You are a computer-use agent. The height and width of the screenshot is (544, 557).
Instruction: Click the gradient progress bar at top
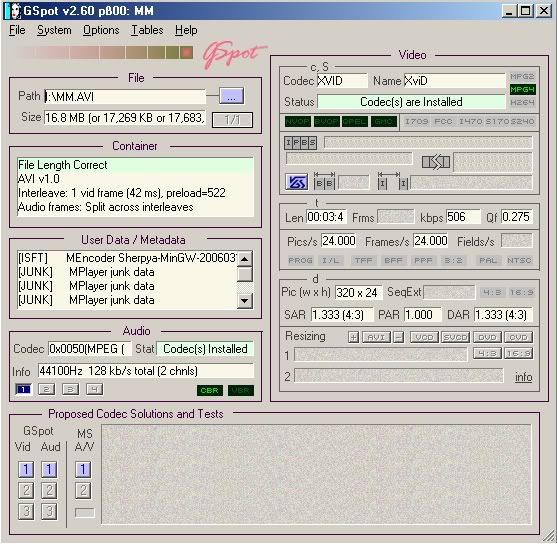tap(104, 53)
